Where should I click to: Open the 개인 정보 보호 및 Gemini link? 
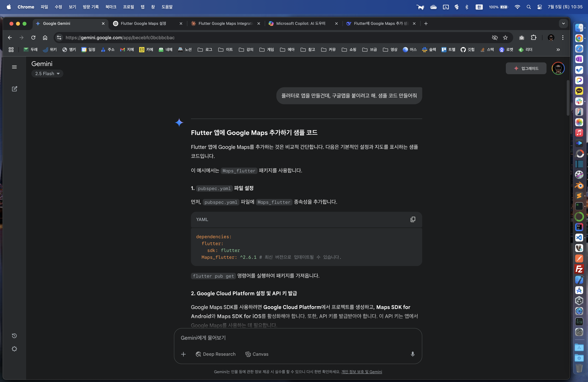361,372
